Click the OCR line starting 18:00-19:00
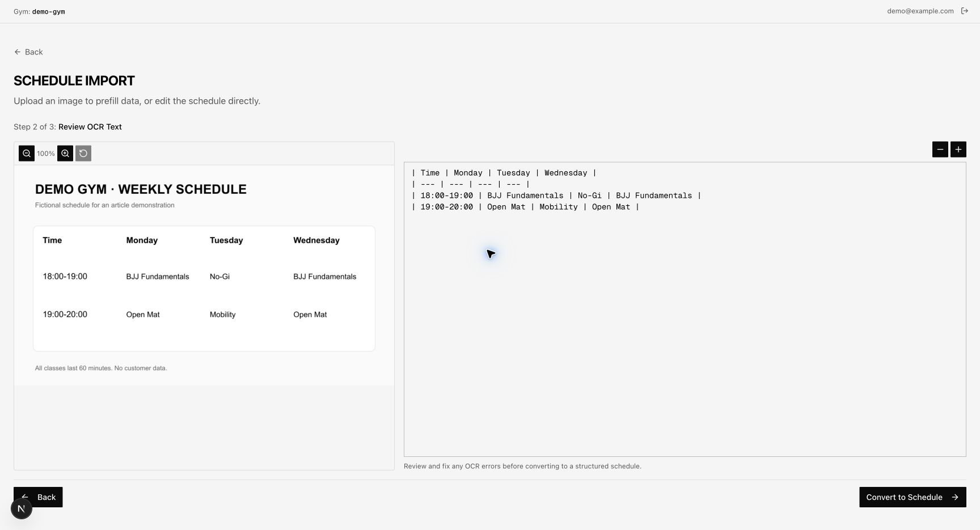 click(x=556, y=196)
